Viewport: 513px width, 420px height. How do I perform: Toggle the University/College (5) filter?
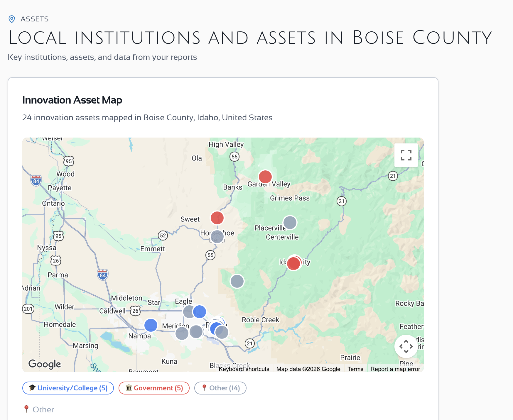coord(68,388)
